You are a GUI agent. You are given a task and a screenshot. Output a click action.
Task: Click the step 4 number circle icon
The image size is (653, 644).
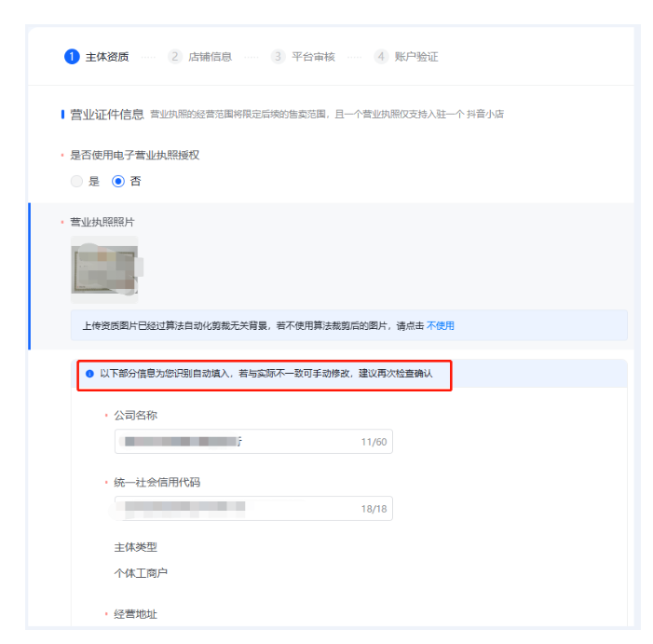[381, 56]
